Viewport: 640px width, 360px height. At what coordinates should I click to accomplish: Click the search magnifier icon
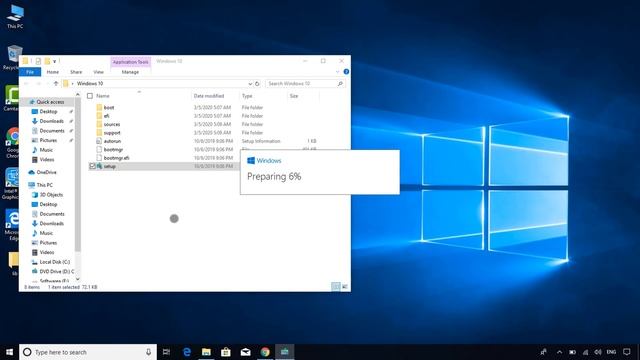point(340,83)
